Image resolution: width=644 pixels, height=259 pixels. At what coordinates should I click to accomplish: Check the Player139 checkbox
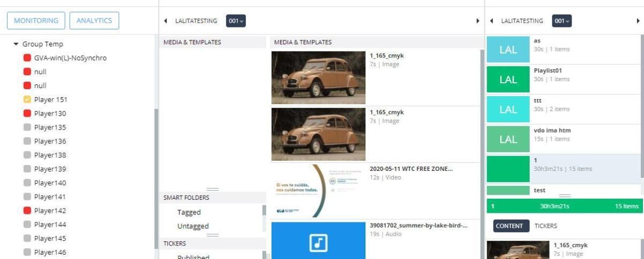point(27,169)
